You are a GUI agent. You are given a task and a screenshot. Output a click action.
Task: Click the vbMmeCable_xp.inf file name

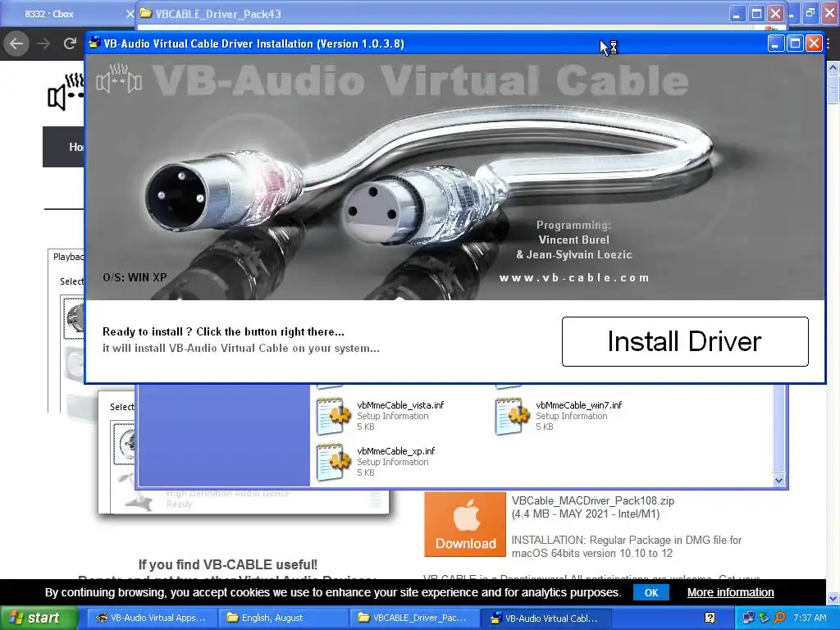coord(396,451)
